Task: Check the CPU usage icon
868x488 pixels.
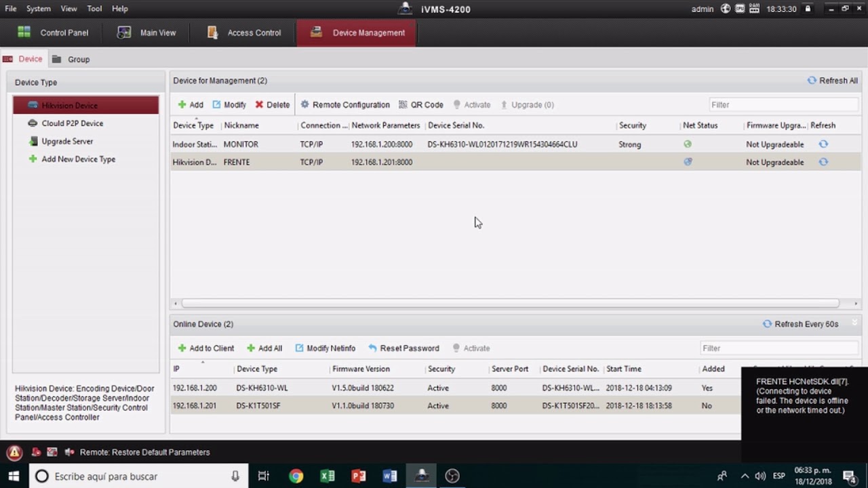Action: click(x=741, y=9)
